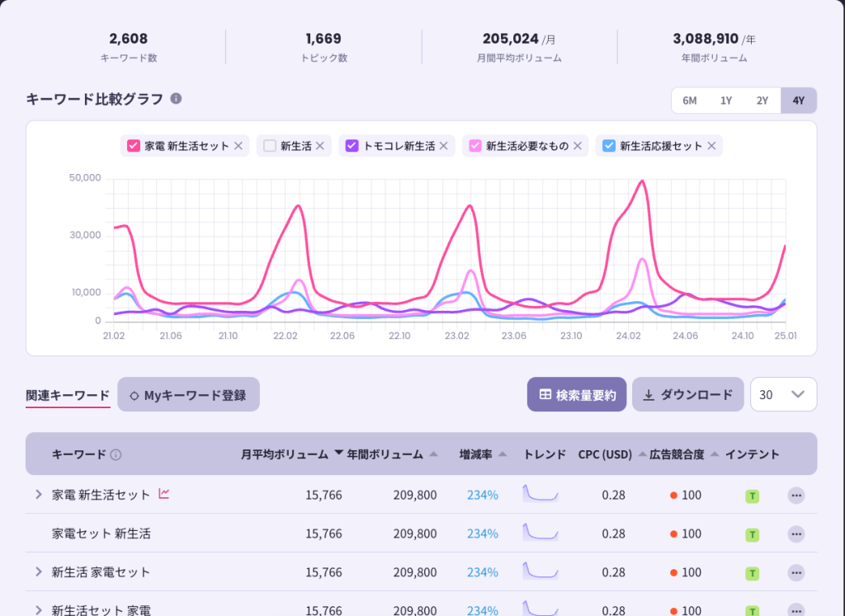Click info icon beside キーワード比較グラフ title
The width and height of the screenshot is (845, 616).
pos(176,99)
